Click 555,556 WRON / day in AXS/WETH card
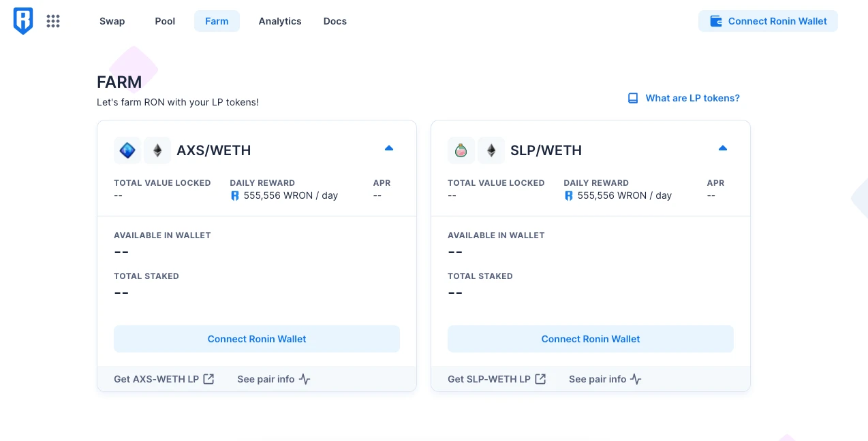The width and height of the screenshot is (868, 441). [x=291, y=195]
